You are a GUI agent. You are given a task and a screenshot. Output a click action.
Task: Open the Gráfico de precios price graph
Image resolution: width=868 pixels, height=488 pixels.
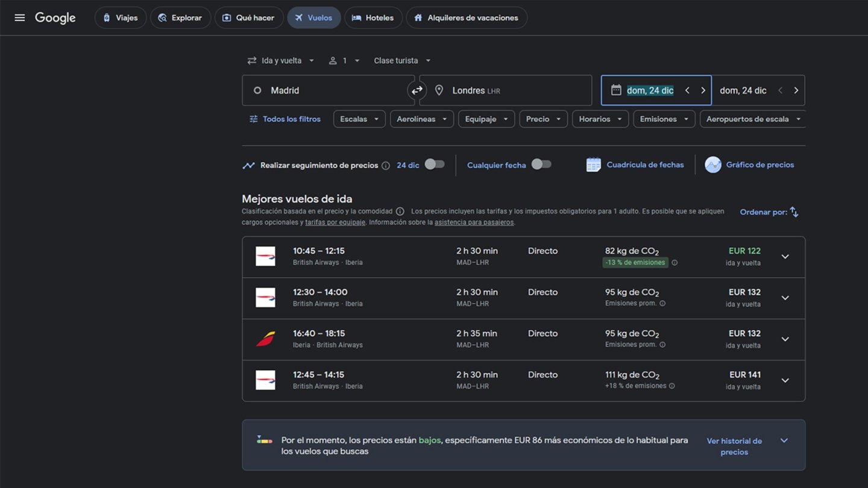750,164
